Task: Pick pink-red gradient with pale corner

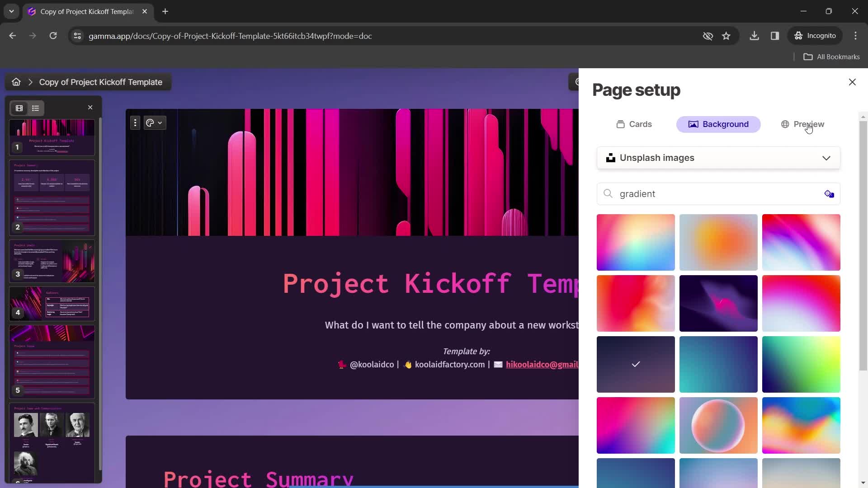Action: coord(801,303)
